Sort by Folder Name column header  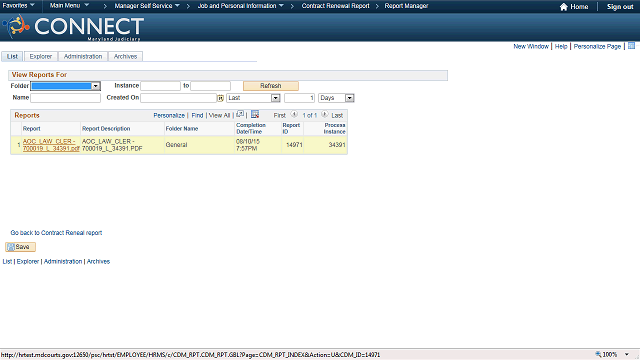182,129
